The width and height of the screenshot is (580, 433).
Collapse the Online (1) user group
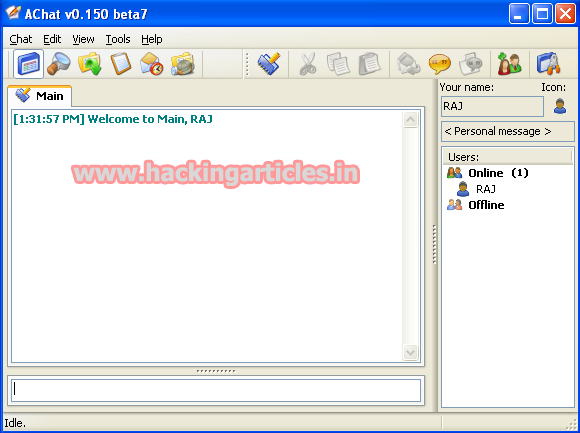(x=498, y=173)
